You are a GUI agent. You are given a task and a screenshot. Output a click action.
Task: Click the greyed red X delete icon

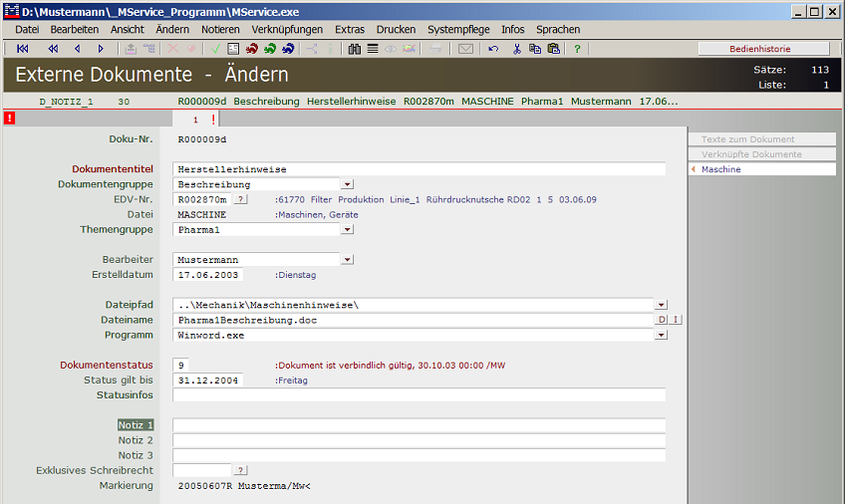click(x=173, y=49)
